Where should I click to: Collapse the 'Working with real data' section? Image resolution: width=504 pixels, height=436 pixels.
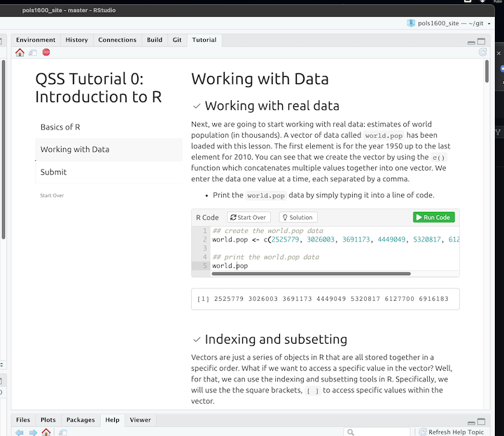(x=196, y=106)
